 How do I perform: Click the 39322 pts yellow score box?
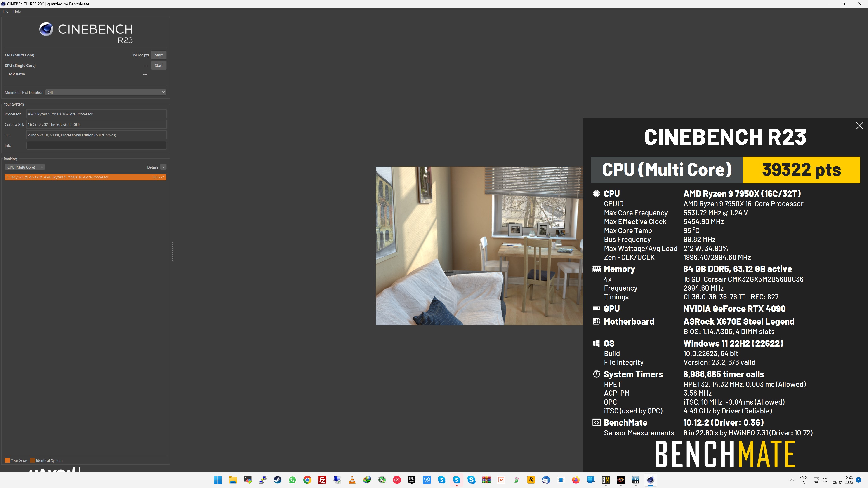coord(801,170)
